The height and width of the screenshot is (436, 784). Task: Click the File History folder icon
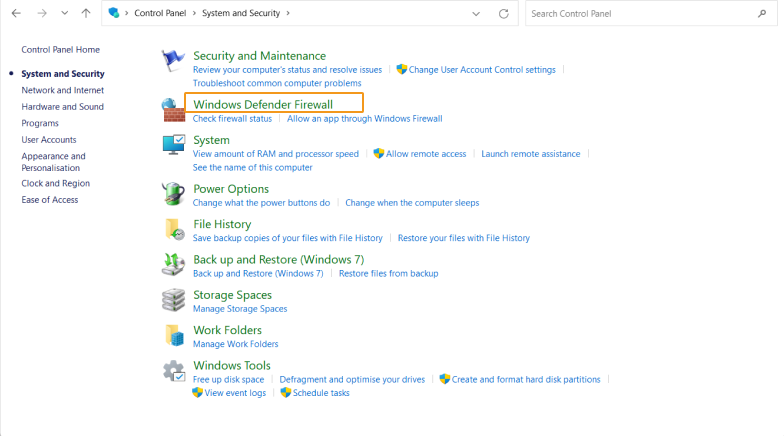click(x=174, y=230)
